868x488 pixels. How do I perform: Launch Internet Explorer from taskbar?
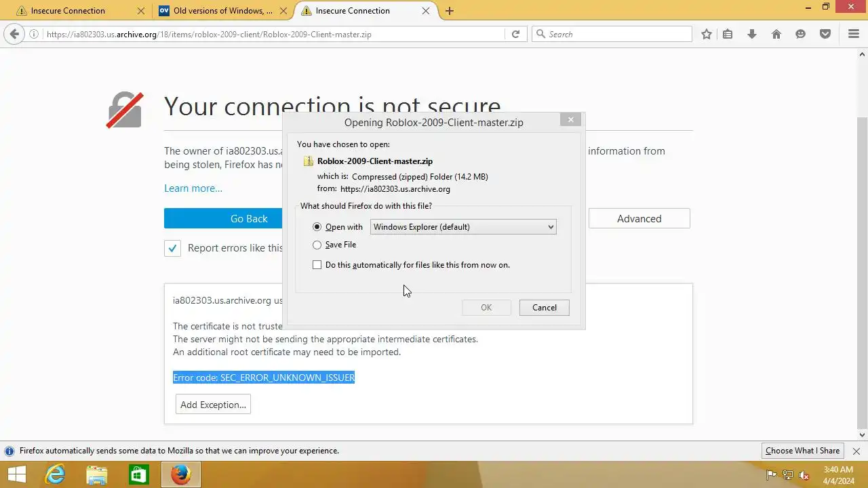click(55, 474)
